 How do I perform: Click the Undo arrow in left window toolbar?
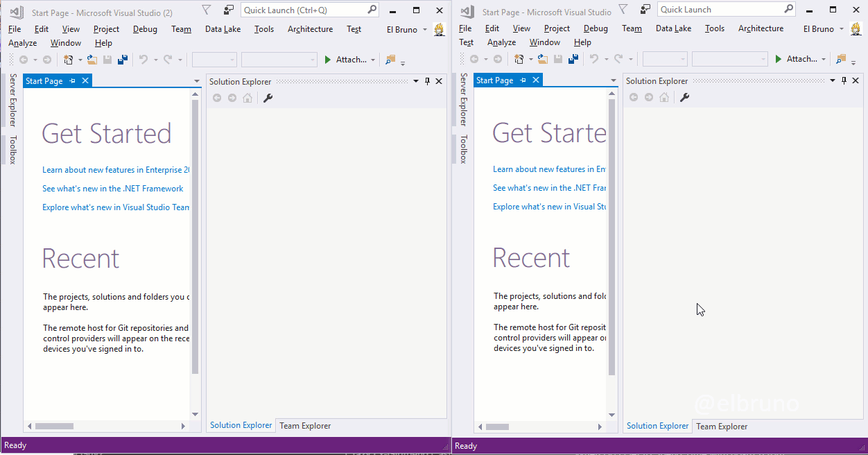pyautogui.click(x=144, y=60)
